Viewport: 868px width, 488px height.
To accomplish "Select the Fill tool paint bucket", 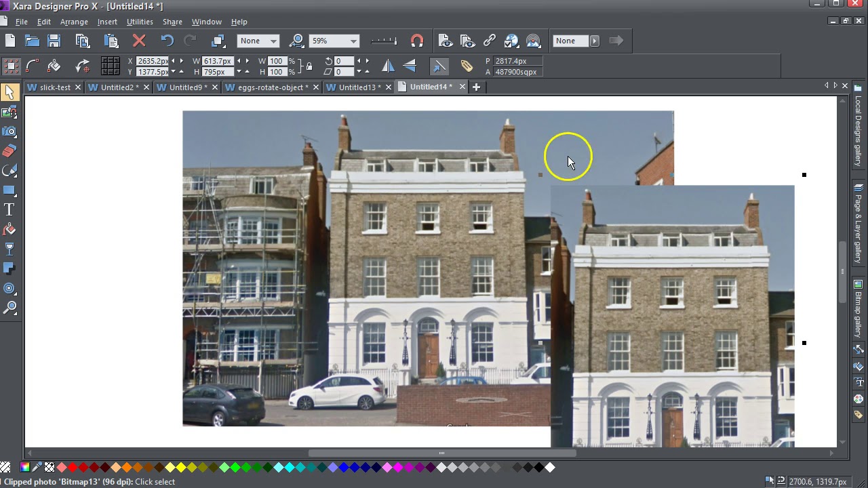I will (9, 229).
